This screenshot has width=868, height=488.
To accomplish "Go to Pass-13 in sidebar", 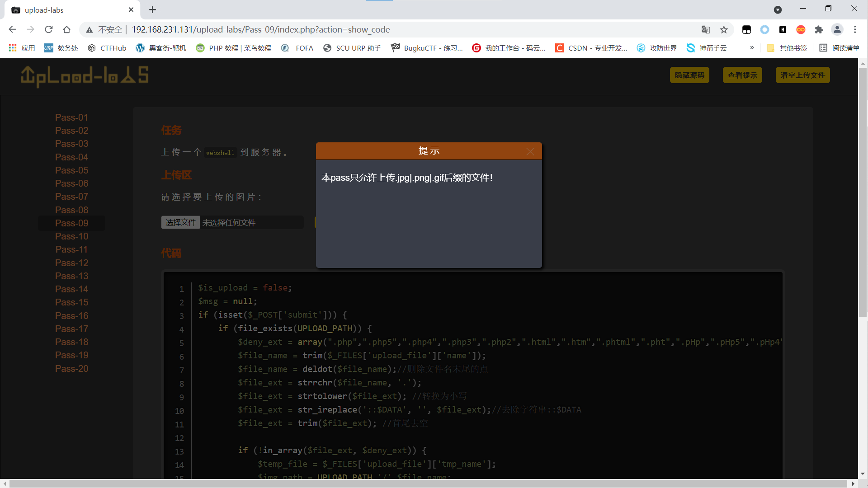I will [x=71, y=276].
